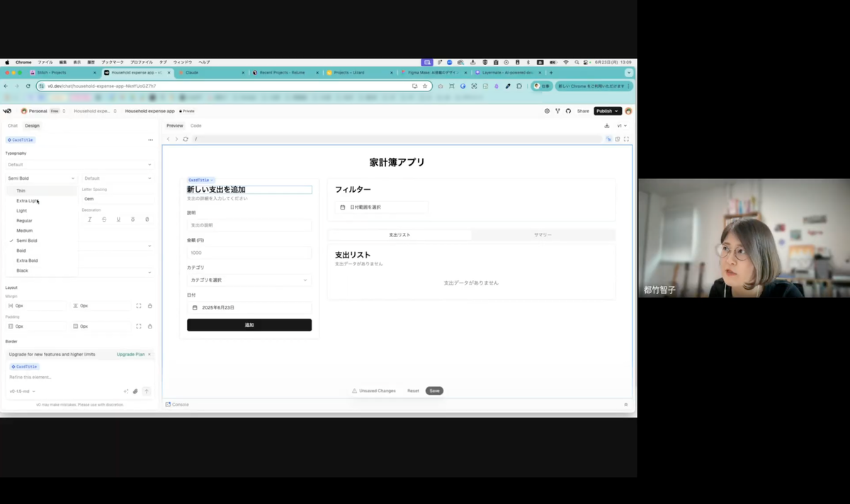850x504 pixels.
Task: Select Extra Light font weight
Action: pyautogui.click(x=42, y=201)
